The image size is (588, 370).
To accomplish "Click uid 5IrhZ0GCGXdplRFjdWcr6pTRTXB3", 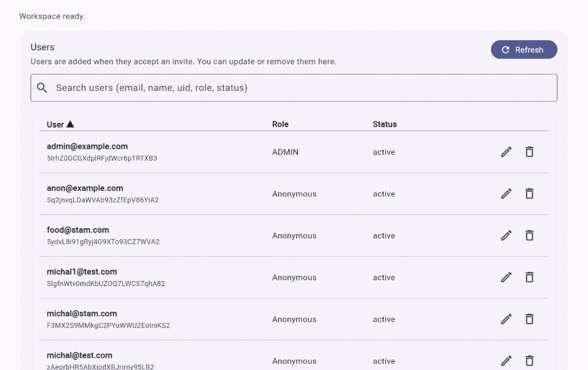I will pyautogui.click(x=102, y=159).
